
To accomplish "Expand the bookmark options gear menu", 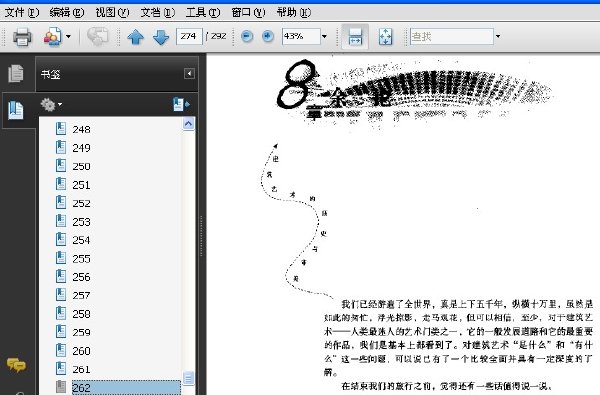I will [51, 104].
